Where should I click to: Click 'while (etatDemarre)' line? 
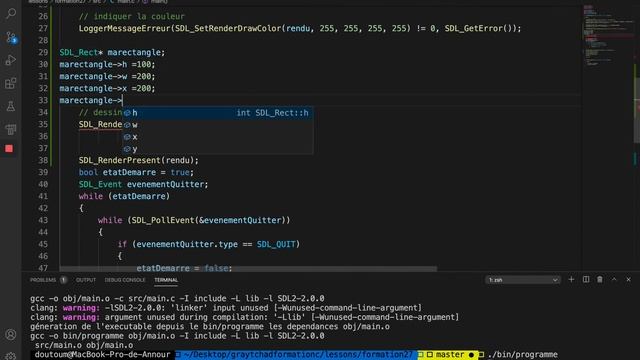(124, 196)
